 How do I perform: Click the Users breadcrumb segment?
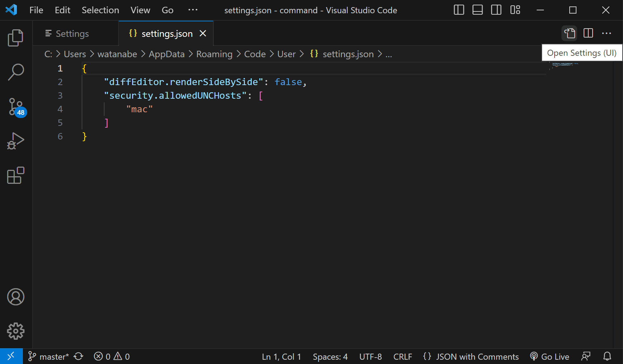(75, 54)
